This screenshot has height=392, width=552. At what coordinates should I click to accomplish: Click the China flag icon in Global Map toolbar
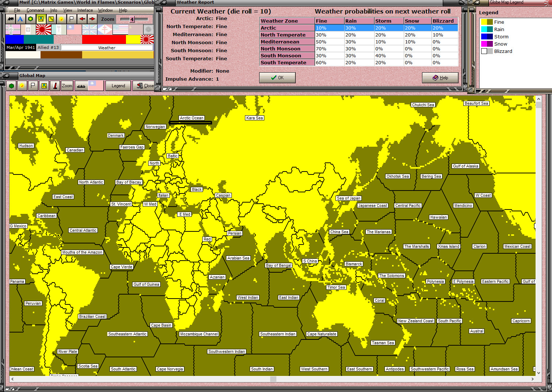click(96, 86)
